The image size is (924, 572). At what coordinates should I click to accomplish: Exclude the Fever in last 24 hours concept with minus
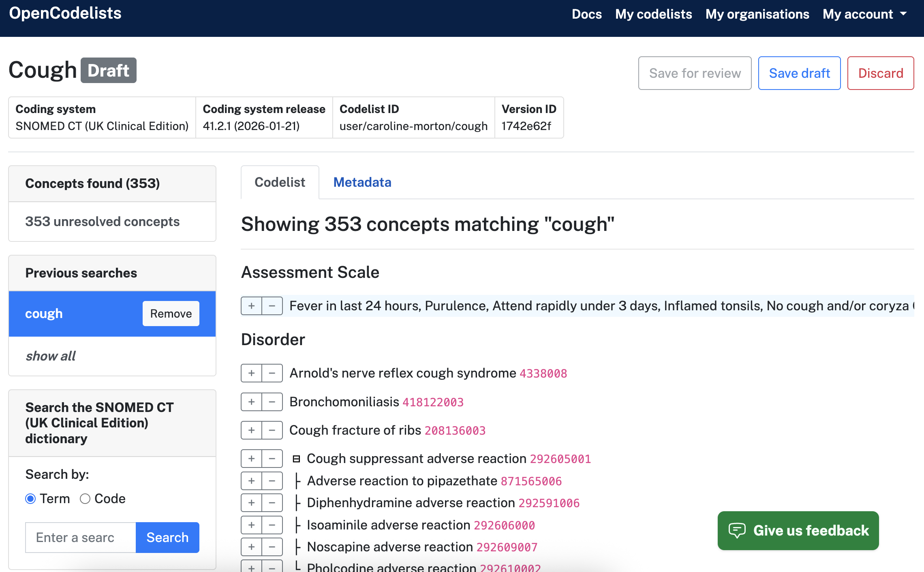click(x=272, y=306)
